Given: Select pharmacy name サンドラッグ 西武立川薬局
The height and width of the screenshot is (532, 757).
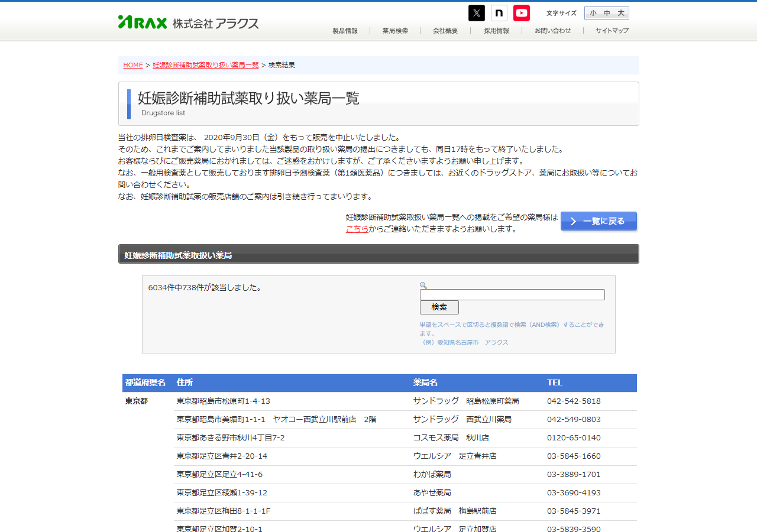Looking at the screenshot, I should coord(462,420).
